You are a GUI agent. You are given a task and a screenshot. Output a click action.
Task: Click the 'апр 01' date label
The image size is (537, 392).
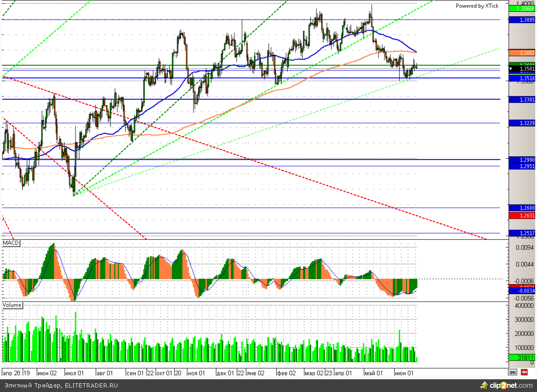(x=343, y=373)
